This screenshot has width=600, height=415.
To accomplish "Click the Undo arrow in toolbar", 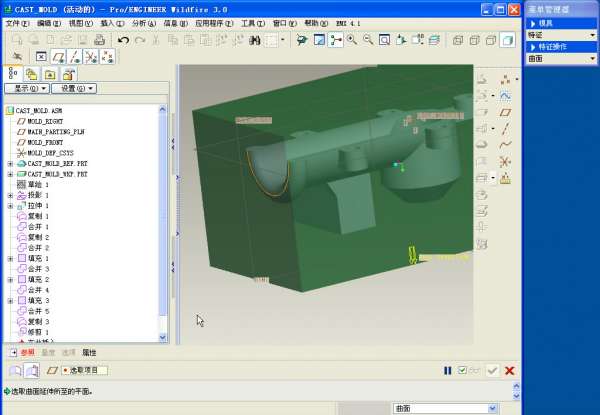I will coord(123,40).
